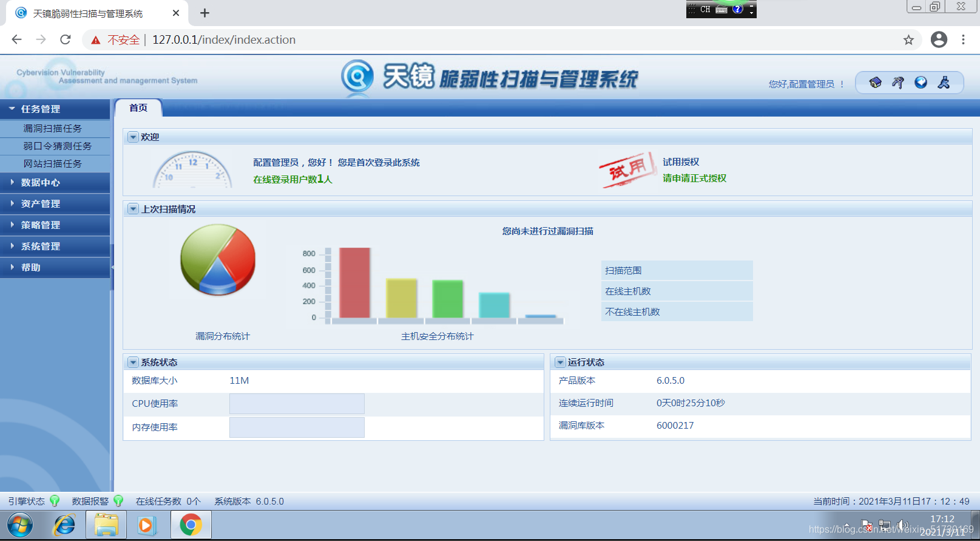This screenshot has height=541, width=980.
Task: Click the clock-logo 天镜 system title
Action: (489, 78)
